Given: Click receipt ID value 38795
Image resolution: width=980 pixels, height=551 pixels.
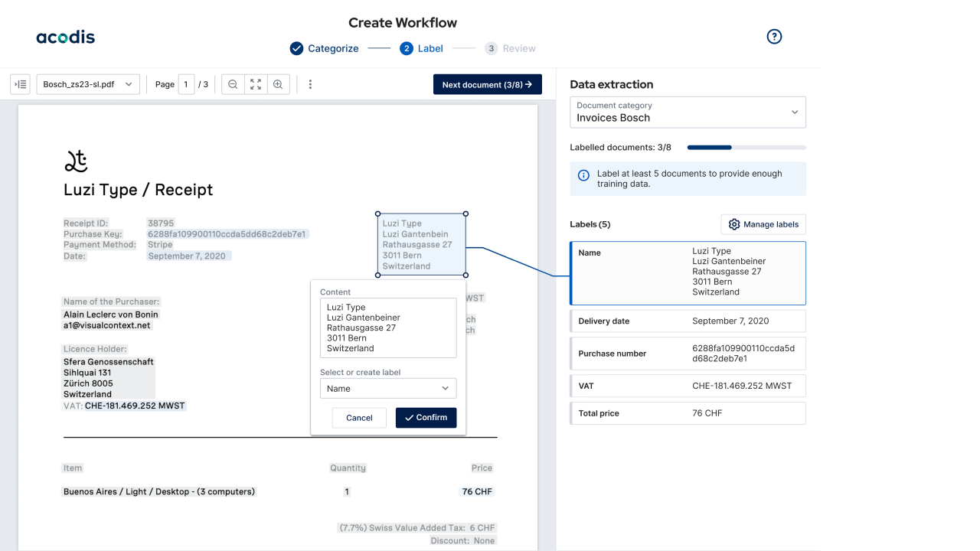Looking at the screenshot, I should [161, 223].
